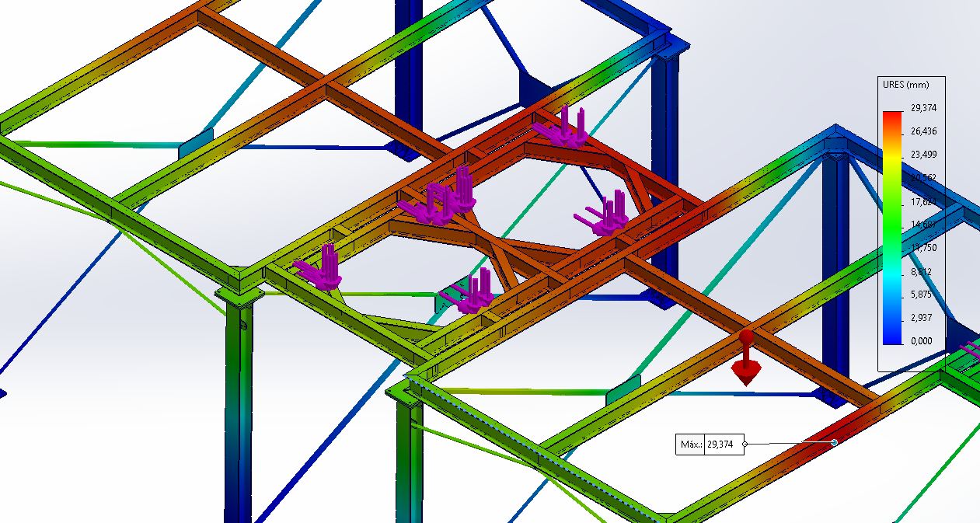Click the legend value 26,436

(922, 131)
